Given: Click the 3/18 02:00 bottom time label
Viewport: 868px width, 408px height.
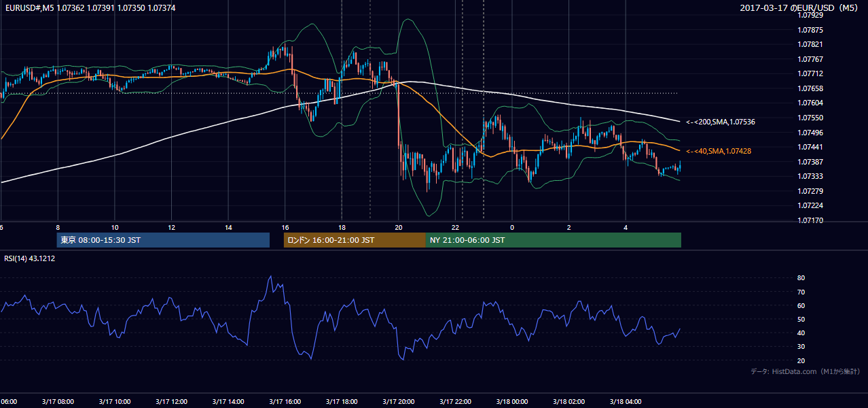Looking at the screenshot, I should pyautogui.click(x=569, y=401).
